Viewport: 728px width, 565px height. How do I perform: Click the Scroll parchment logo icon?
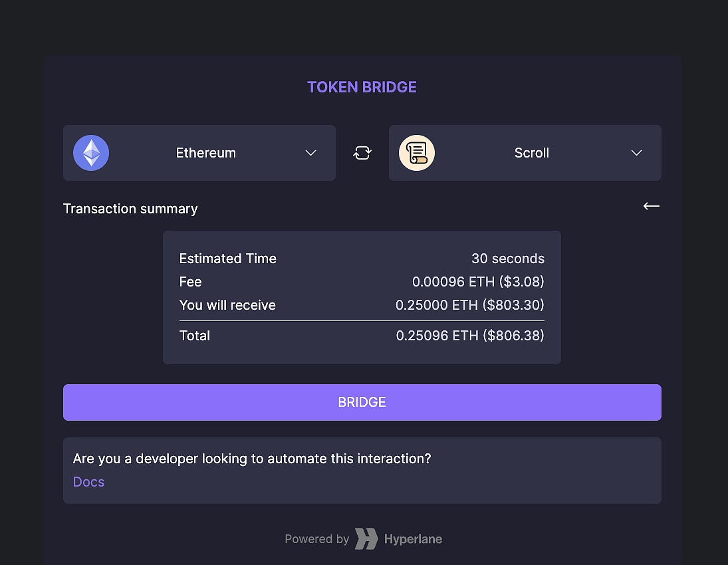[x=417, y=152]
